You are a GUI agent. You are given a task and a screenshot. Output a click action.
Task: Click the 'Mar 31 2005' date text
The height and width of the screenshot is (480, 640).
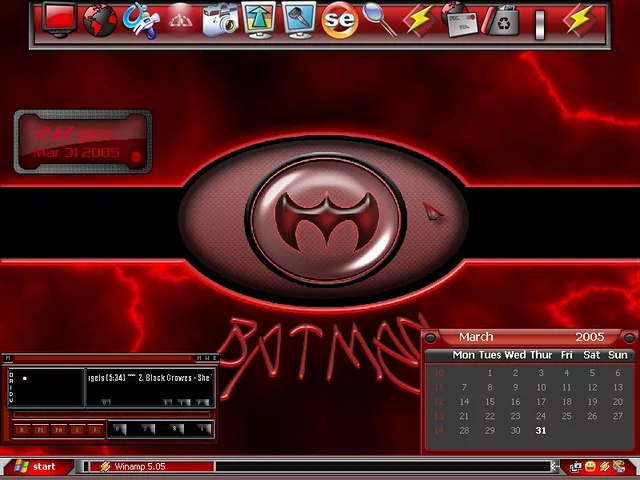click(76, 153)
